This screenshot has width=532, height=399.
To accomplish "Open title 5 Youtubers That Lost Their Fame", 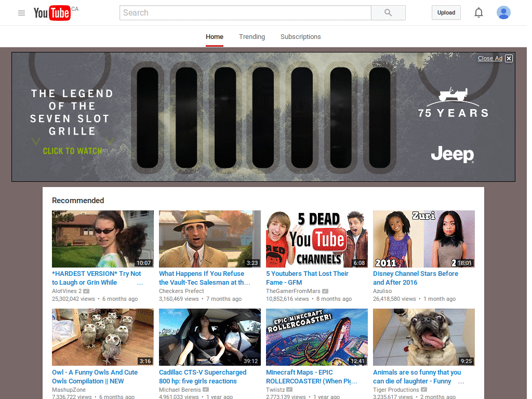I will point(307,278).
